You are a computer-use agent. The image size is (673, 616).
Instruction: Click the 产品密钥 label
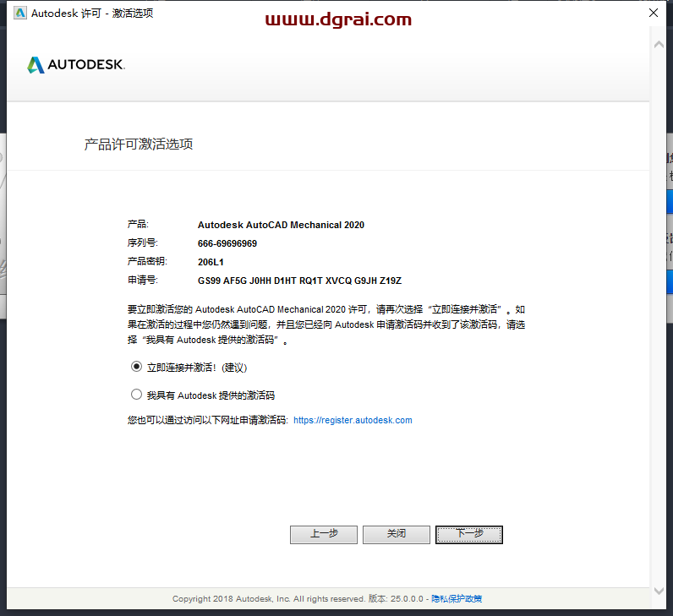pos(147,261)
